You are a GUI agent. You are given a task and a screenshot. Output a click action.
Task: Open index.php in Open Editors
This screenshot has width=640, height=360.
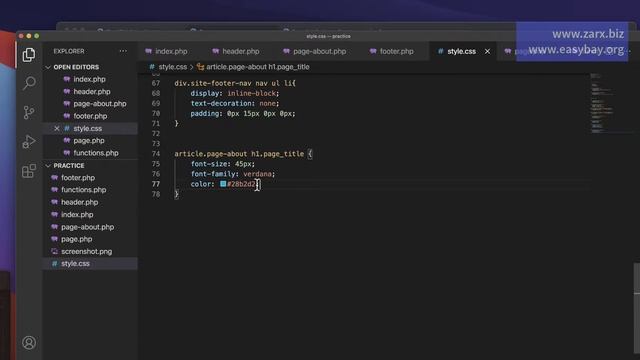89,79
